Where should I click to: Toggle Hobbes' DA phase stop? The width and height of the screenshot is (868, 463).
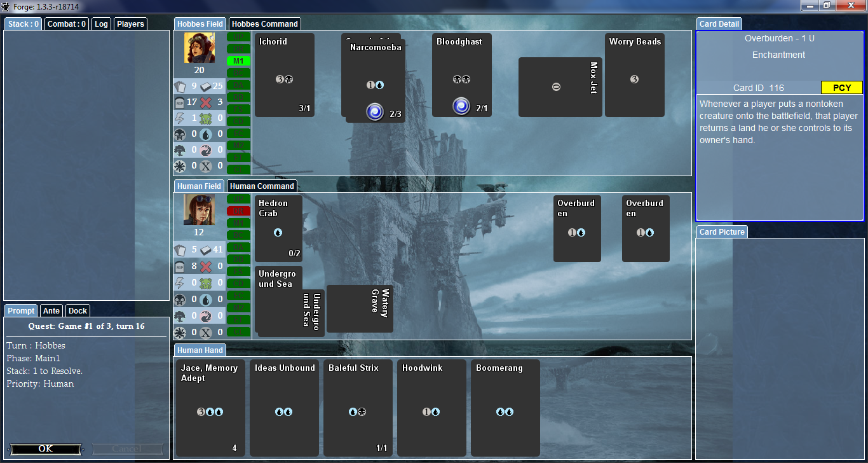pos(239,85)
